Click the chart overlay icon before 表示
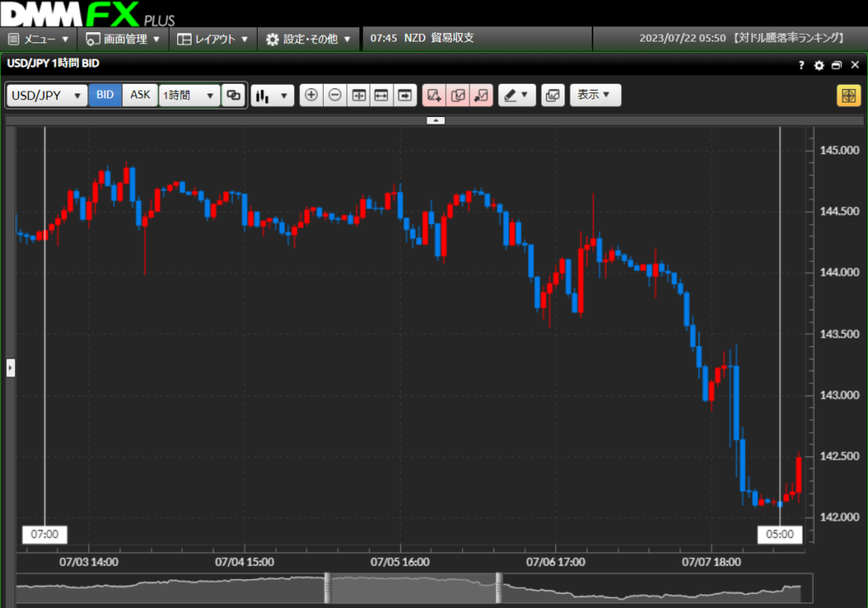 [552, 95]
